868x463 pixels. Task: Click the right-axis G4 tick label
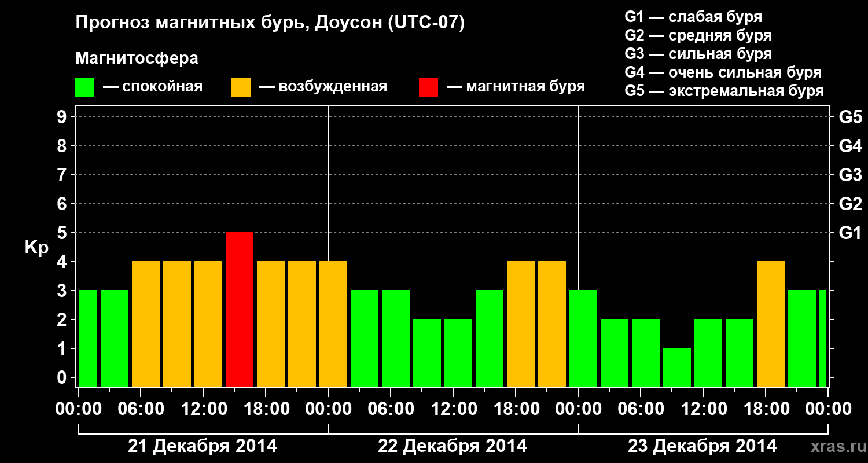[851, 146]
